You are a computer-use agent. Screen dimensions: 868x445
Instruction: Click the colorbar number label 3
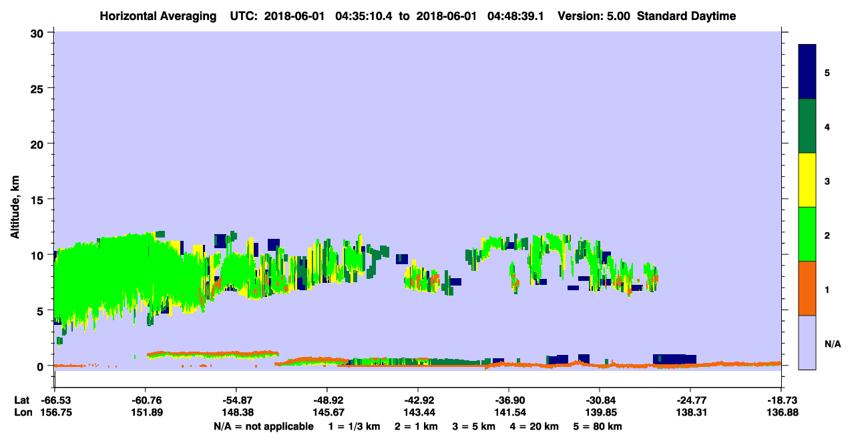point(827,181)
